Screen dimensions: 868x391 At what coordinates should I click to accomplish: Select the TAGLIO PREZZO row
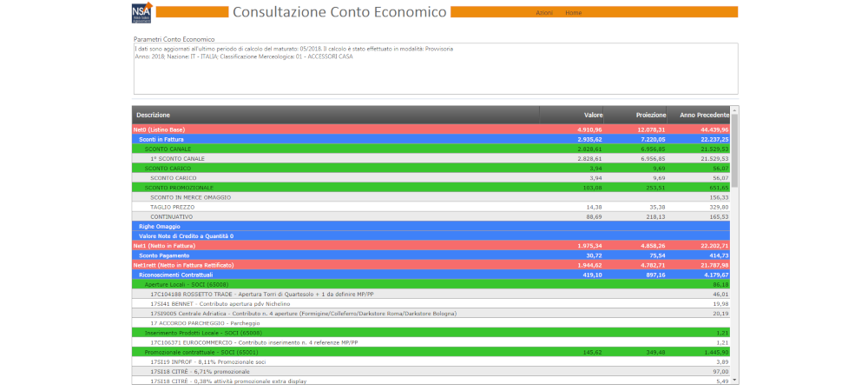point(431,207)
